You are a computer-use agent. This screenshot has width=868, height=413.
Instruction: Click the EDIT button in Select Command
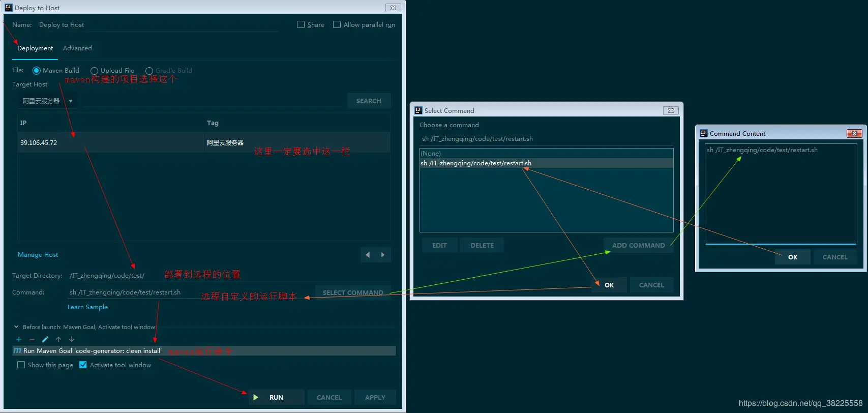click(439, 245)
